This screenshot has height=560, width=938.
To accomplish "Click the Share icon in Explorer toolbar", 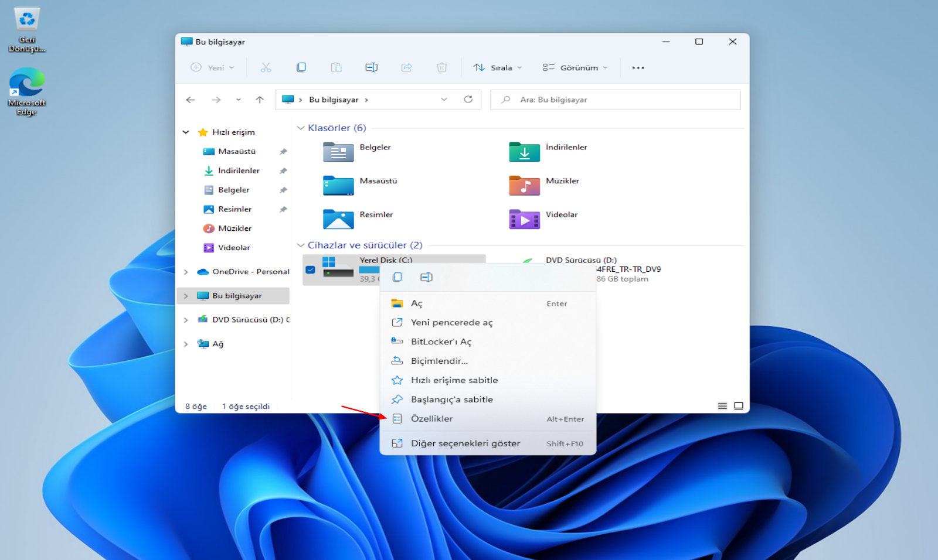I will 406,67.
